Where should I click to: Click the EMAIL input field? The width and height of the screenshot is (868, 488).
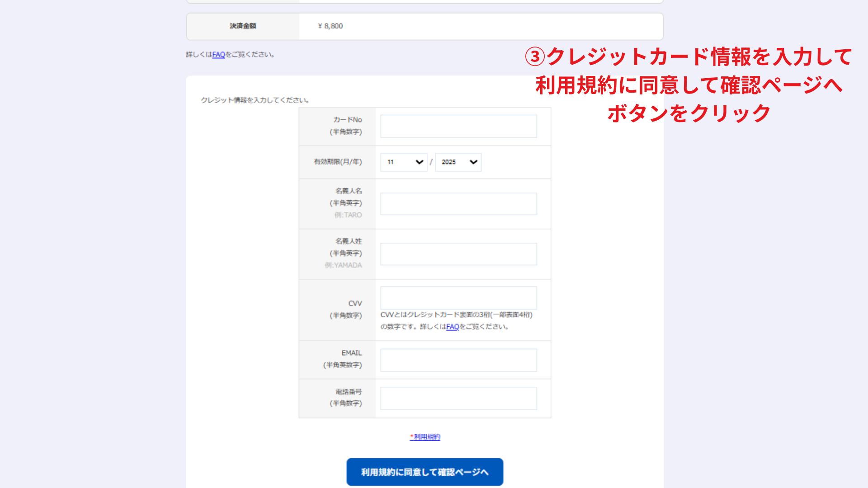458,360
